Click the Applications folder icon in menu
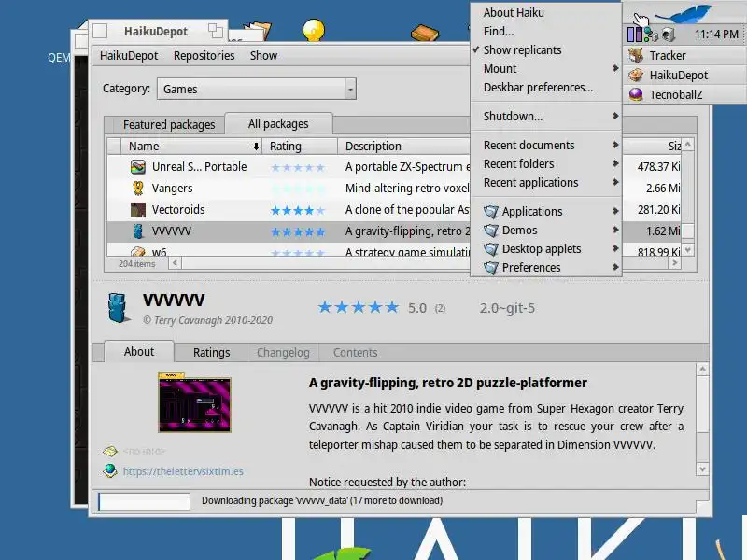This screenshot has width=747, height=560. [x=491, y=211]
